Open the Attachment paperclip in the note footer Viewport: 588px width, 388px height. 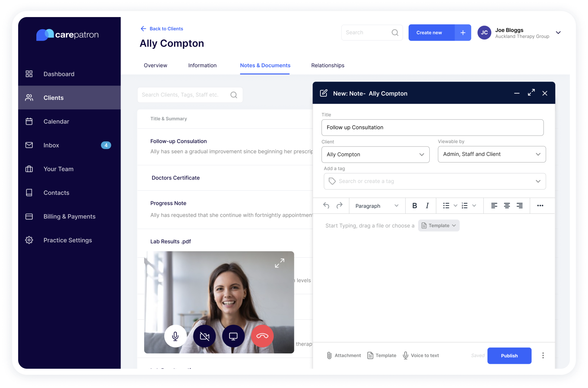click(329, 355)
